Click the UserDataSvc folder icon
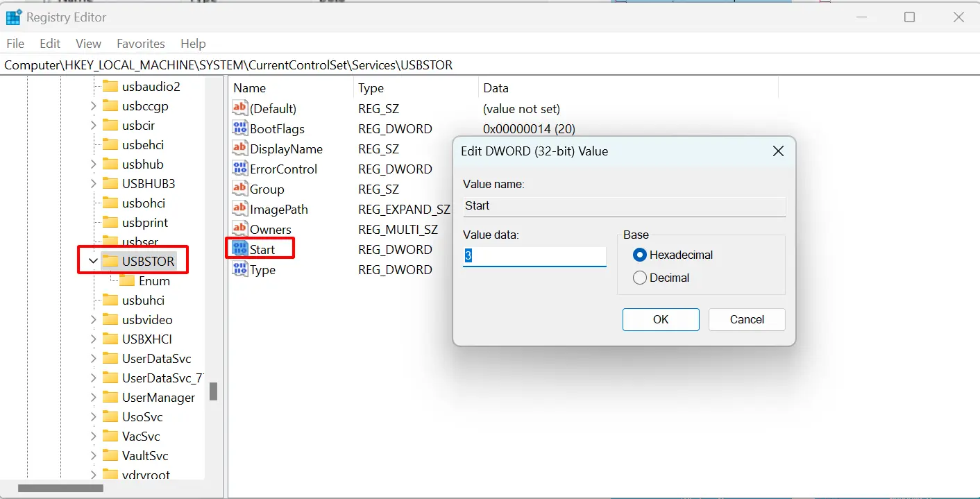The width and height of the screenshot is (980, 499). click(110, 358)
